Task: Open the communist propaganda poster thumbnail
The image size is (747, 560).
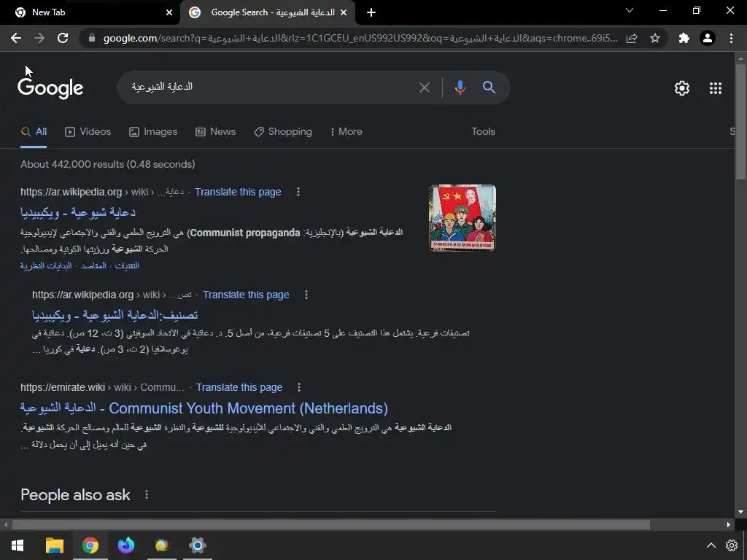Action: [x=462, y=218]
